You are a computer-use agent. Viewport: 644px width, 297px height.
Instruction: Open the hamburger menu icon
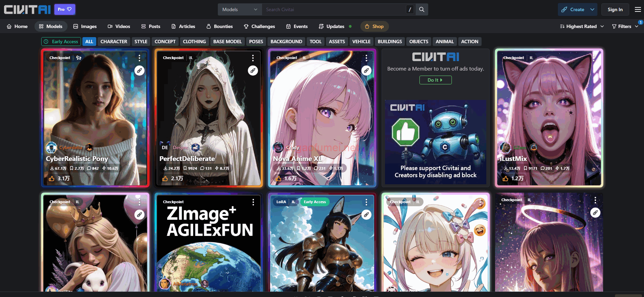pos(638,9)
